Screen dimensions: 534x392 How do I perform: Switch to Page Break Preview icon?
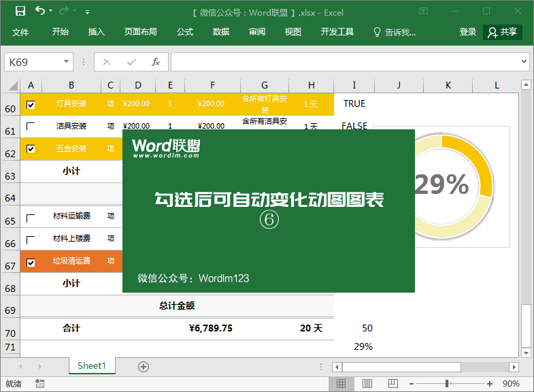pyautogui.click(x=393, y=384)
